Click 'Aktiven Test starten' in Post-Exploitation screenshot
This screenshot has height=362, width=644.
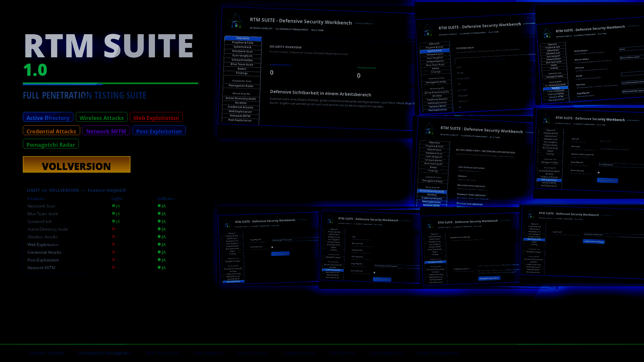pos(280,254)
